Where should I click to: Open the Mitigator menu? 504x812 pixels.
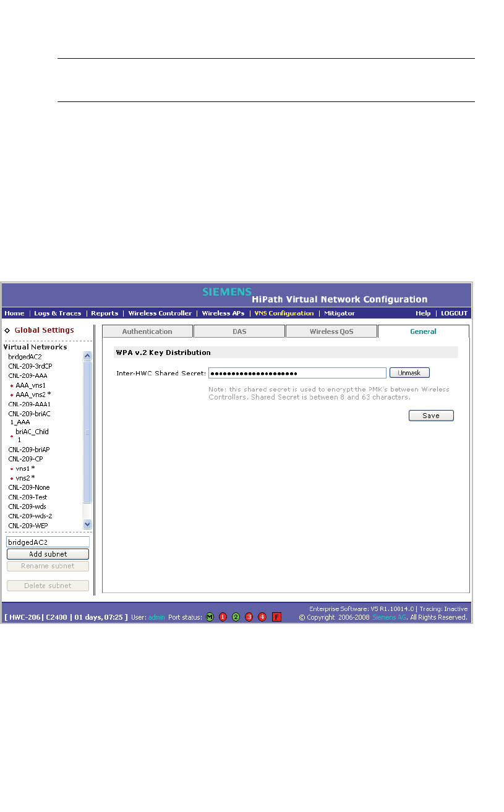click(340, 314)
